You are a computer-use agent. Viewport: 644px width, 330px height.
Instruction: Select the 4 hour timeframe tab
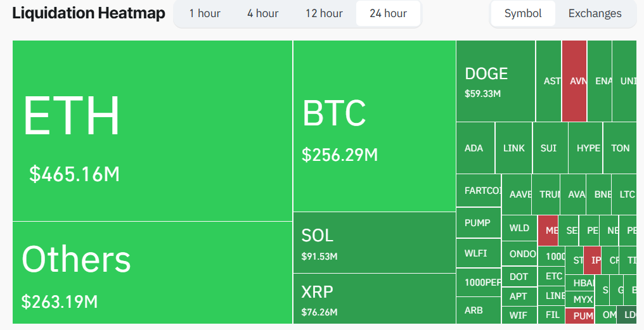(x=263, y=13)
